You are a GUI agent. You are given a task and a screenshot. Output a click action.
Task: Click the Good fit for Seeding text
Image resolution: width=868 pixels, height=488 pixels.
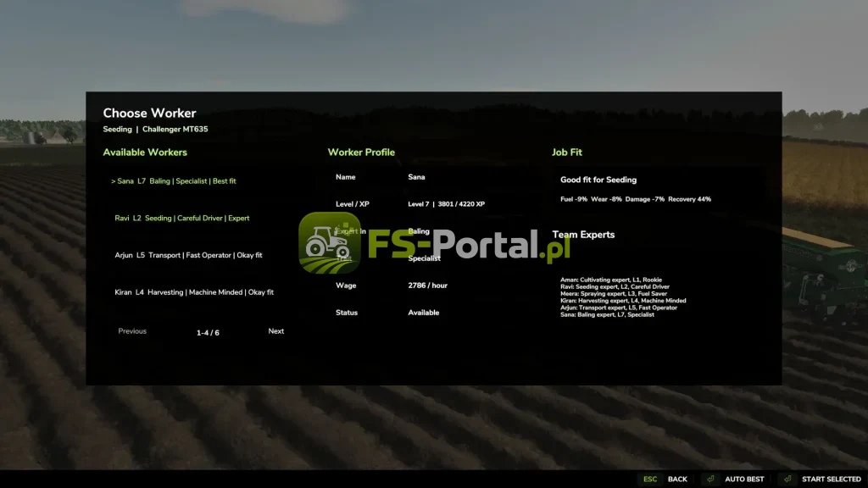(598, 180)
